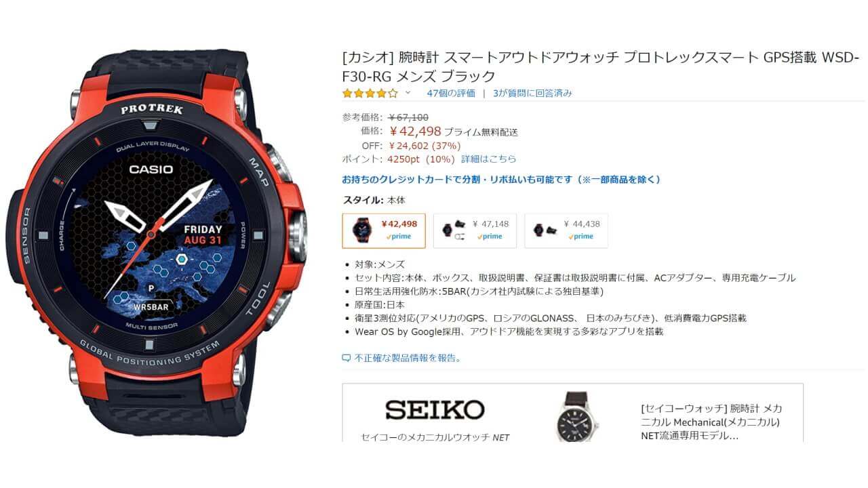Click the orange watch thumbnail in first style
Screen dimensions: 868x488
[x=361, y=230]
